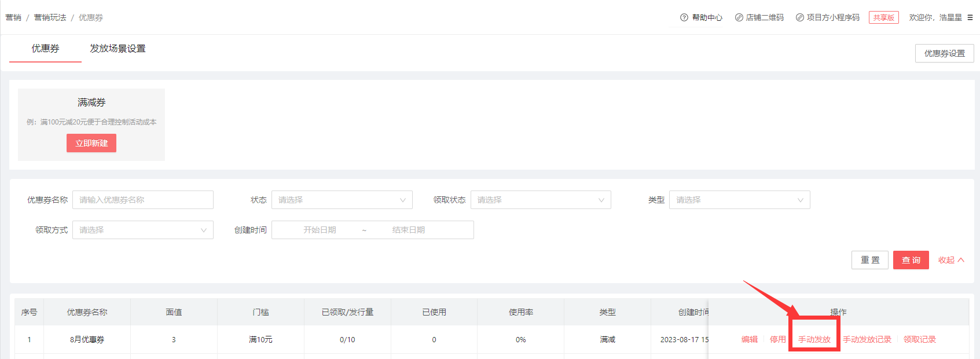Open the 项目方小程序码 link icon
980x359 pixels.
[x=799, y=17]
